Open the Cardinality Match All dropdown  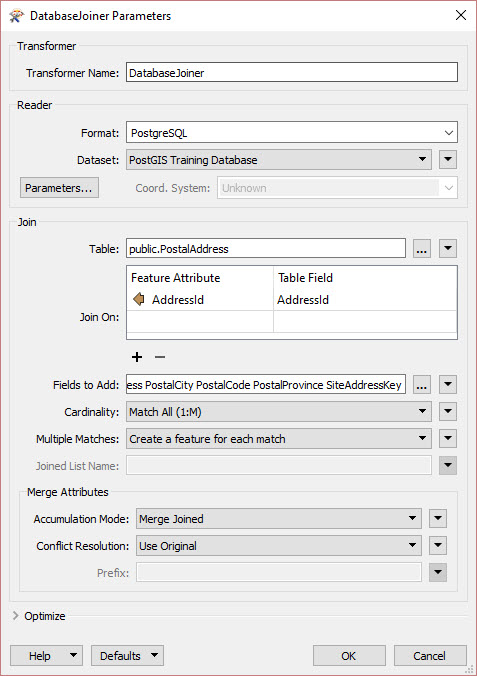click(x=279, y=412)
